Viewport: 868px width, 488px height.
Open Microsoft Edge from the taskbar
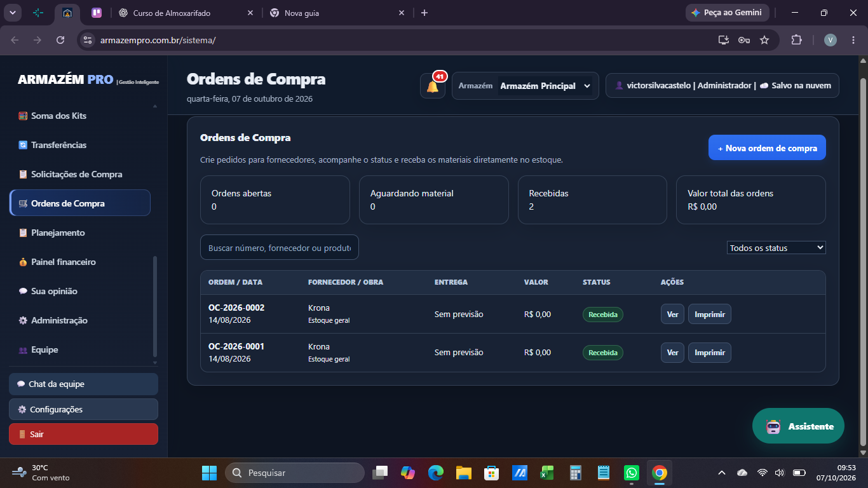click(x=435, y=473)
